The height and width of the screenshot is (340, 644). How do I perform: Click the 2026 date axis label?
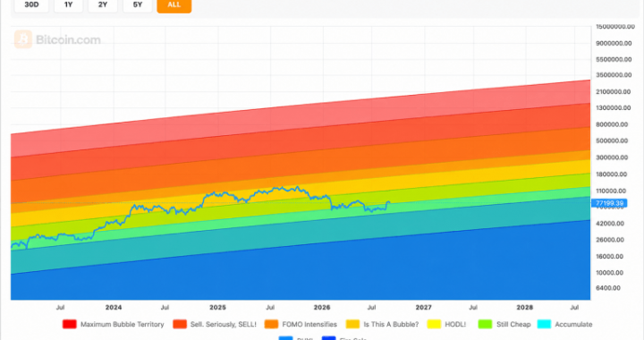[322, 308]
